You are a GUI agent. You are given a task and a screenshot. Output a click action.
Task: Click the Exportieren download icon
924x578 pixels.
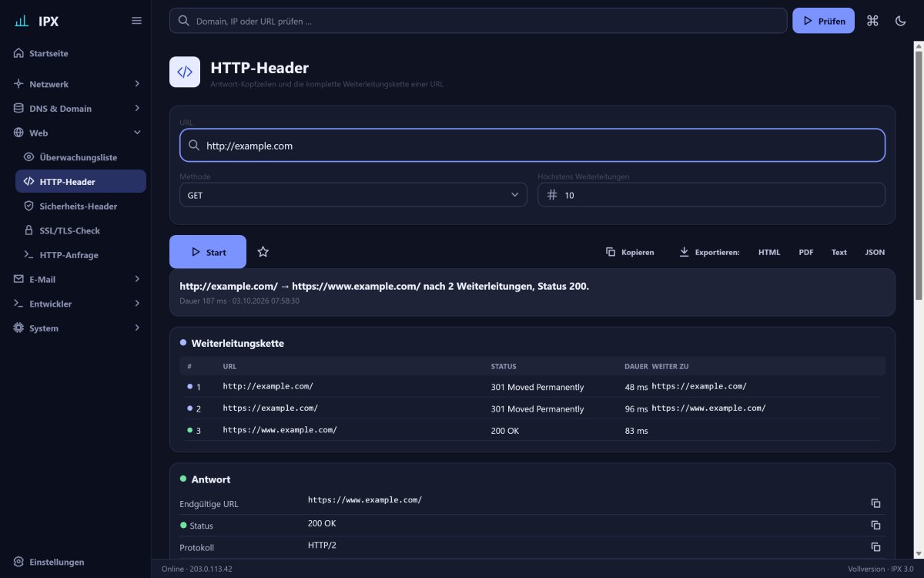point(684,252)
